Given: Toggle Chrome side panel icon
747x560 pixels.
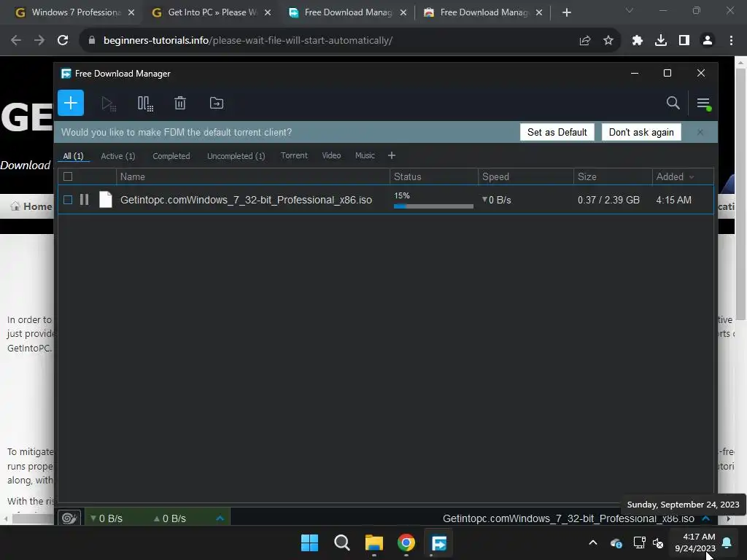Looking at the screenshot, I should (x=684, y=41).
